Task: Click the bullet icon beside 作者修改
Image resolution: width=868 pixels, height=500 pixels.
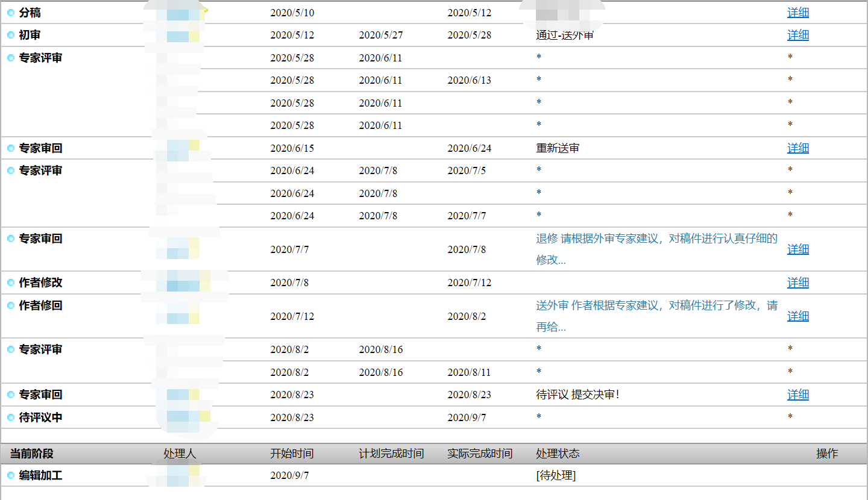Action: 11,283
